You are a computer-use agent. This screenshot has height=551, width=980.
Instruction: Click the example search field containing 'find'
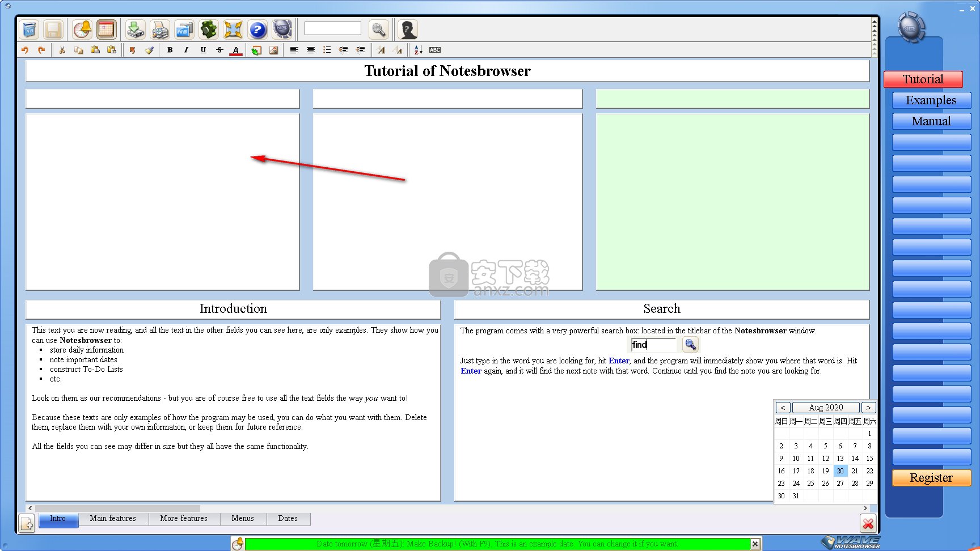click(654, 345)
